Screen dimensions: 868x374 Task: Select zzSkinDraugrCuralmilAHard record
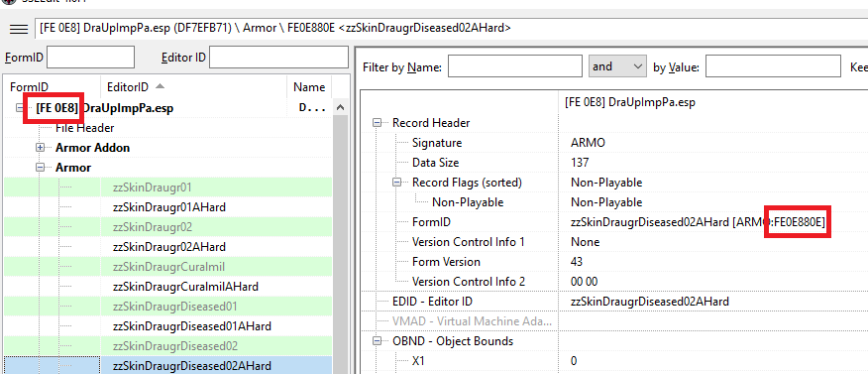tap(167, 287)
